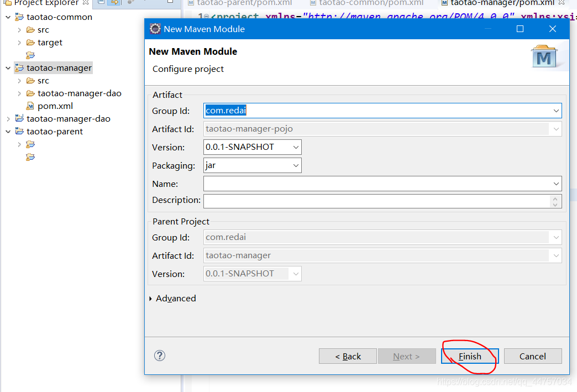Expand the src folder under taotao-manager
This screenshot has height=392, width=577.
19,81
